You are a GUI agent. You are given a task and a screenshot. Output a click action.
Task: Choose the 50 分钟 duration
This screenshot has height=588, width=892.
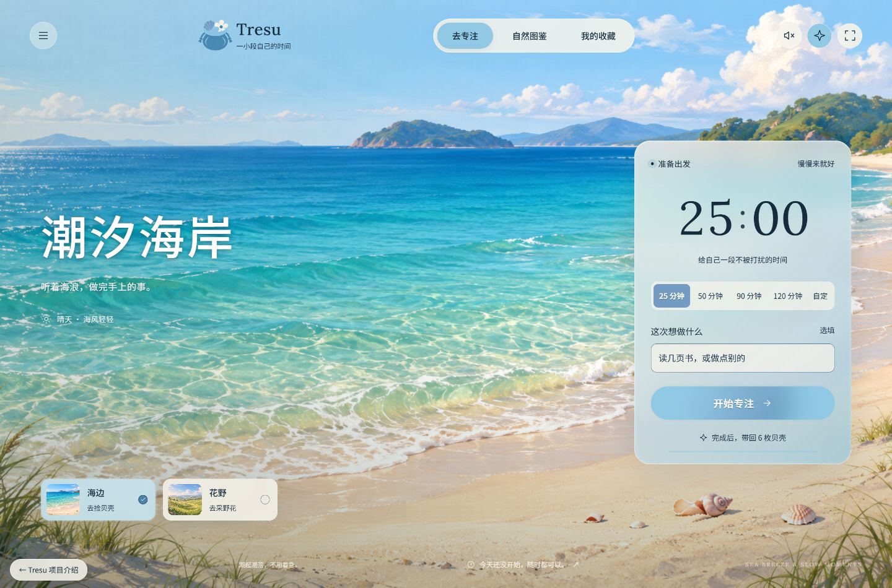click(x=711, y=296)
